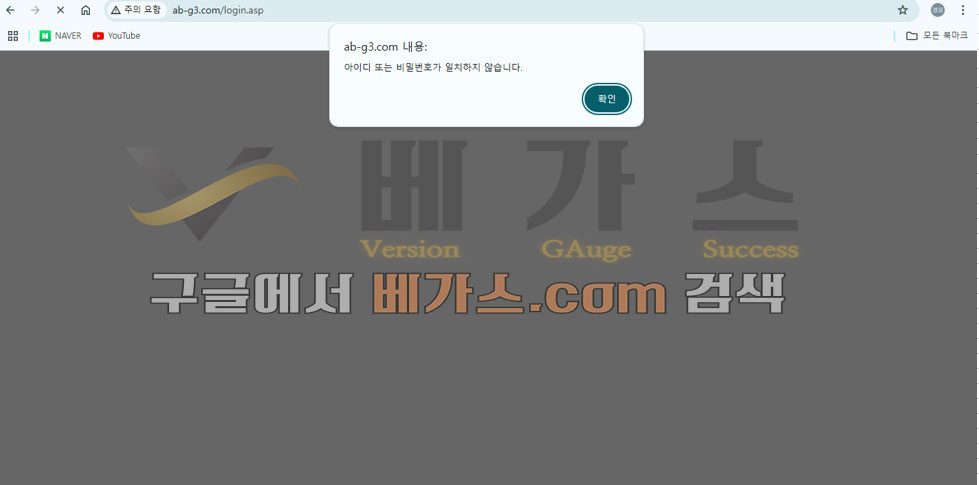Open the YouTube bookmark
979x485 pixels.
[117, 36]
